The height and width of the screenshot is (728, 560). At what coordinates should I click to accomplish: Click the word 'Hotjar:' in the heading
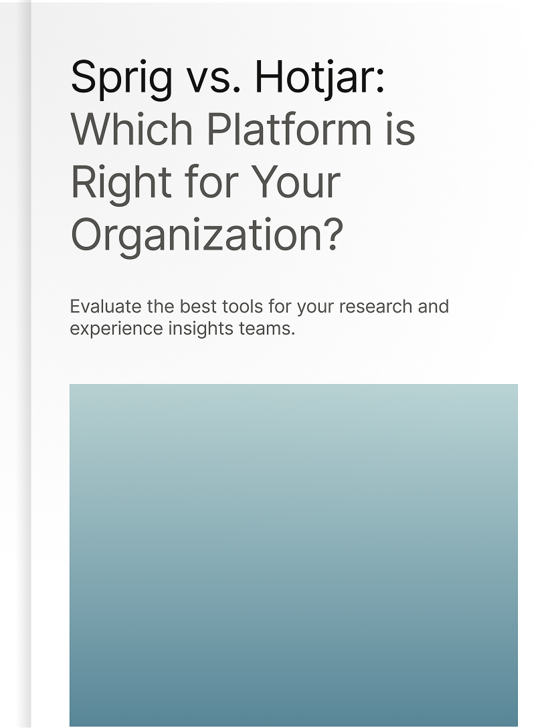click(320, 78)
